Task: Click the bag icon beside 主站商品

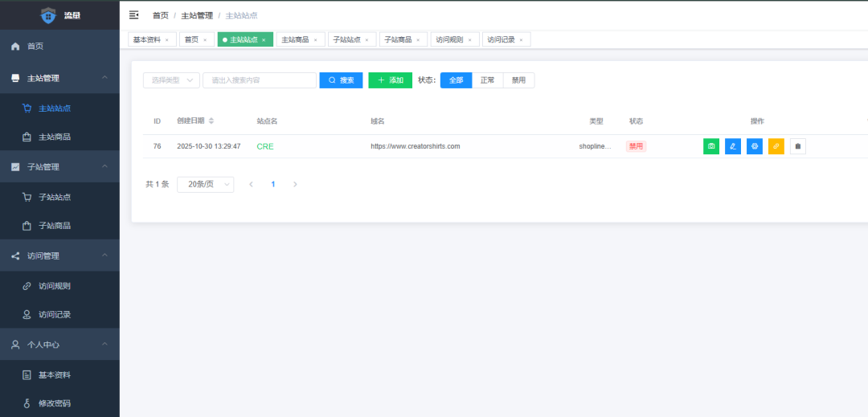Action: (27, 137)
